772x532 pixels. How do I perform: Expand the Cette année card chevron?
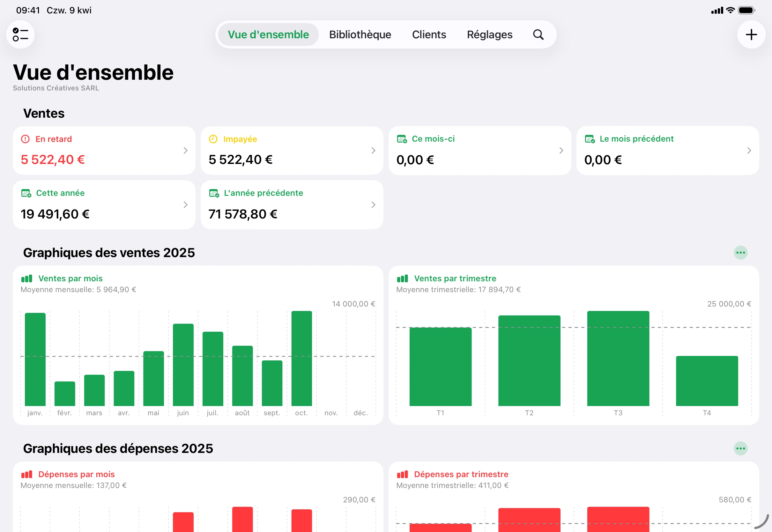point(185,205)
